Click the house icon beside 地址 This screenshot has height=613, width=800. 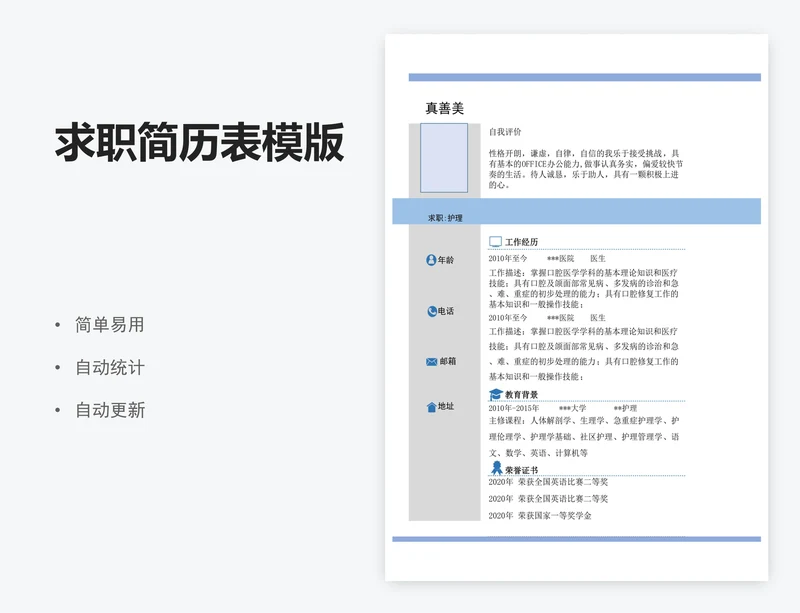(432, 407)
